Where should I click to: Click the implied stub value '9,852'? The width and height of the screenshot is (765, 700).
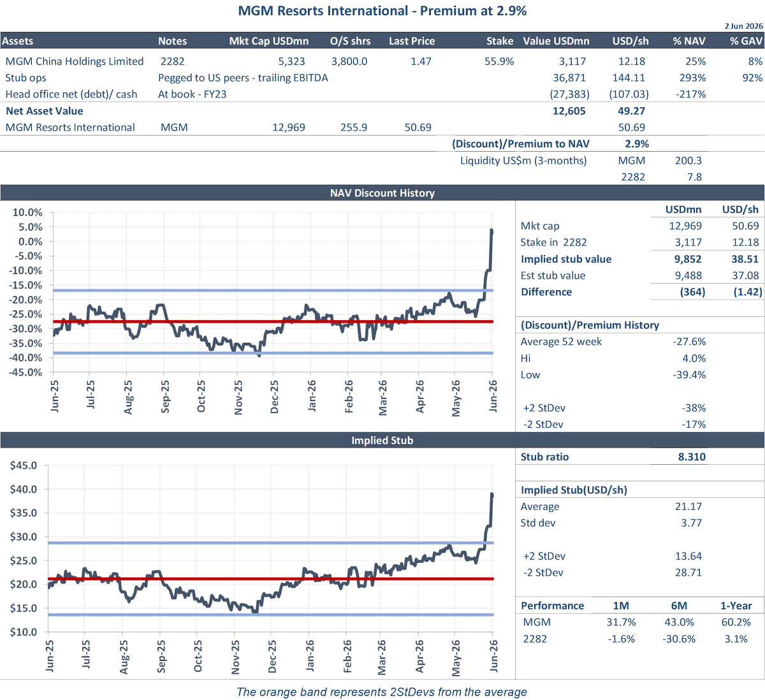(x=688, y=259)
